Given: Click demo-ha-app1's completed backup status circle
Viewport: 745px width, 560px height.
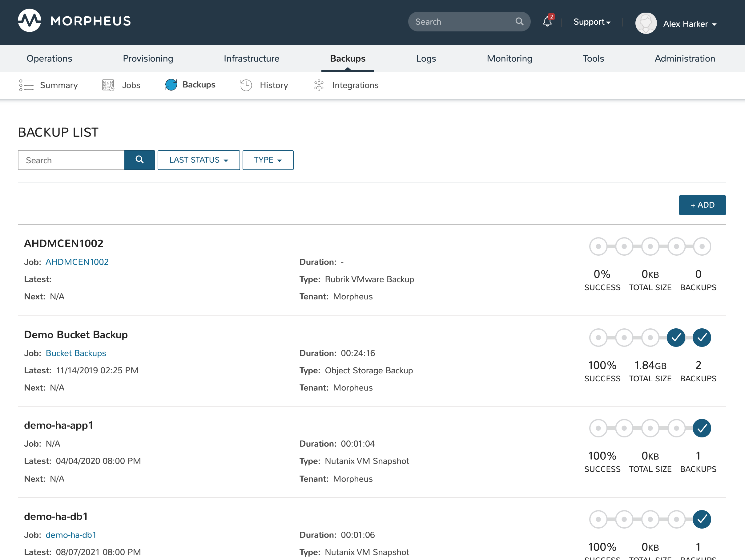Looking at the screenshot, I should point(702,428).
